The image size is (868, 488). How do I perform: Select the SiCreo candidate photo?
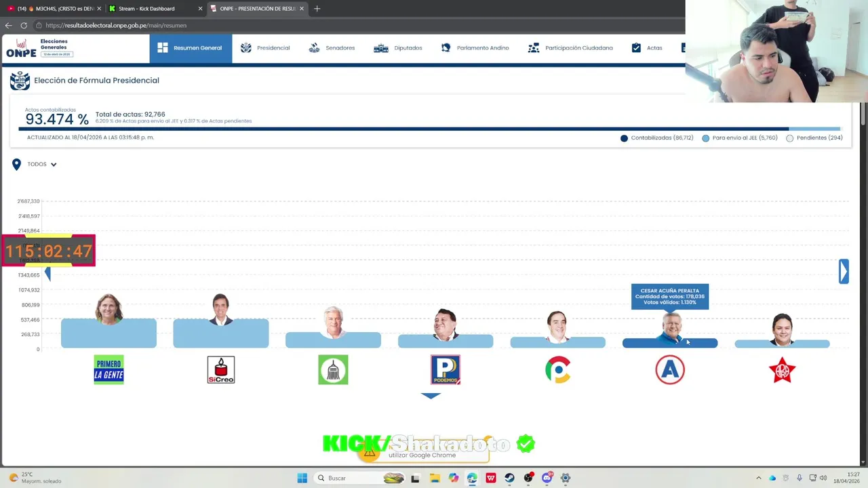click(221, 309)
